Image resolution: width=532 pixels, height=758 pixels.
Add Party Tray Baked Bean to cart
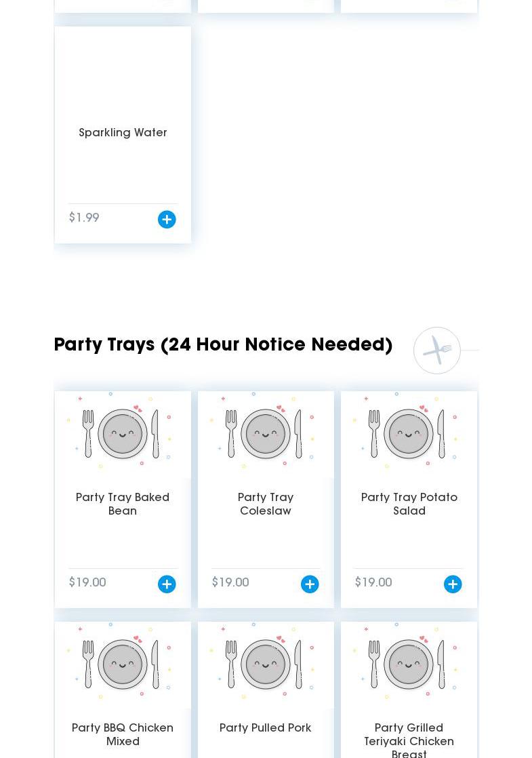pyautogui.click(x=167, y=584)
